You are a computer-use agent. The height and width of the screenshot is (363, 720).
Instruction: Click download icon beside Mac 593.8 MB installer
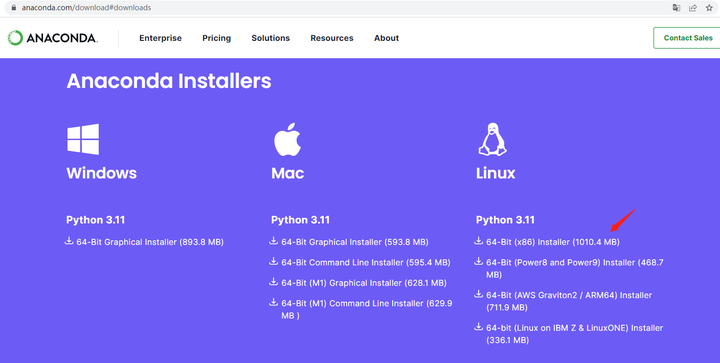click(273, 241)
